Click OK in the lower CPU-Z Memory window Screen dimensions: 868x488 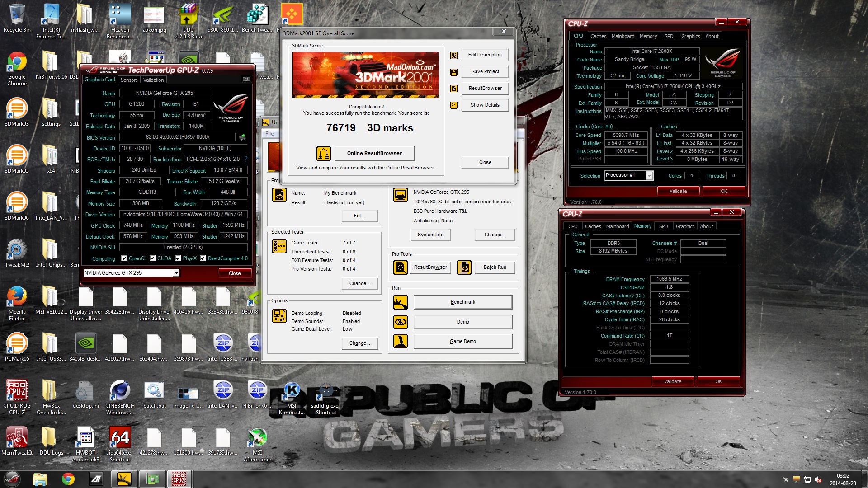[718, 381]
